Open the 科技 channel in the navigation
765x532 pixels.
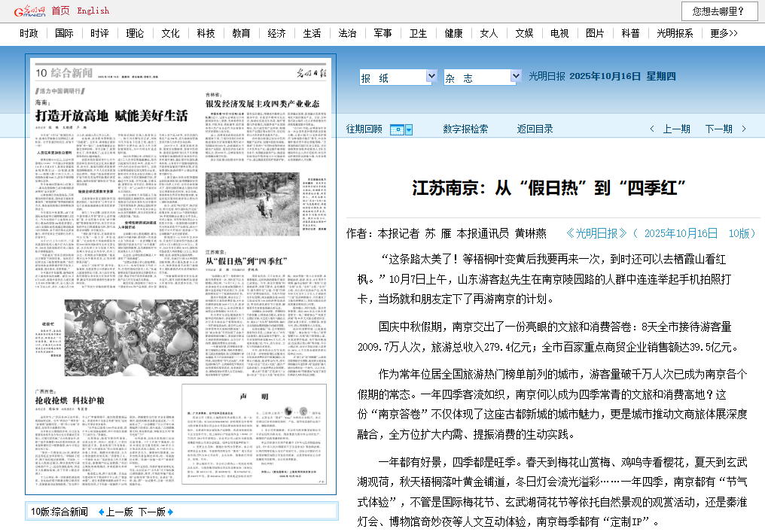point(206,33)
